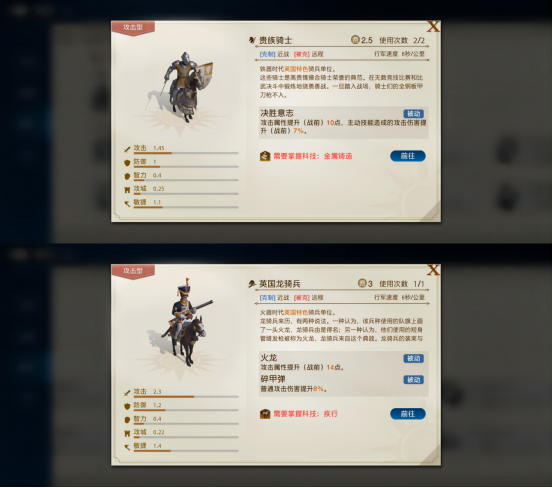
Task: Click the tech book icon beside 金属铸造
Action: click(x=265, y=156)
